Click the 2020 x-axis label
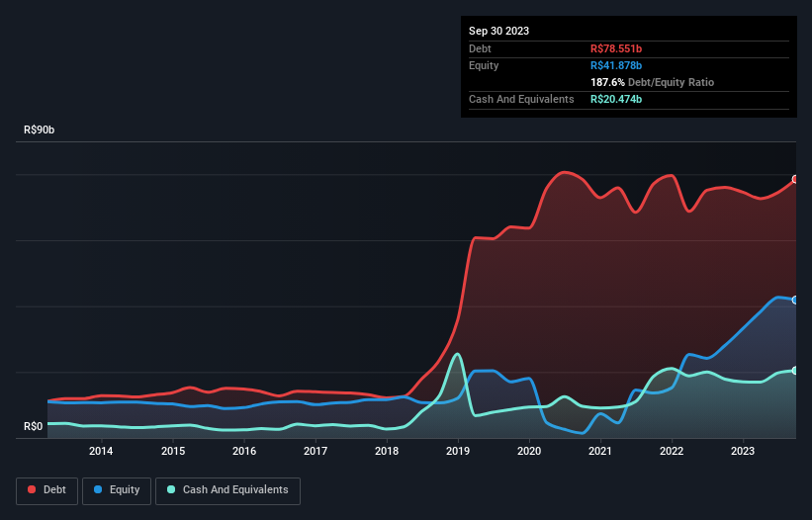Viewport: 812px width, 520px height. pos(529,451)
